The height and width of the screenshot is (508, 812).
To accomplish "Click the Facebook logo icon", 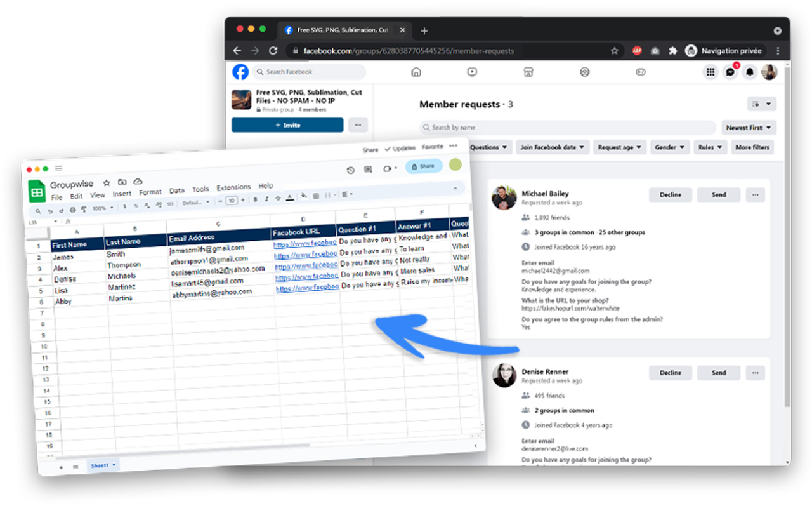I will [x=240, y=72].
